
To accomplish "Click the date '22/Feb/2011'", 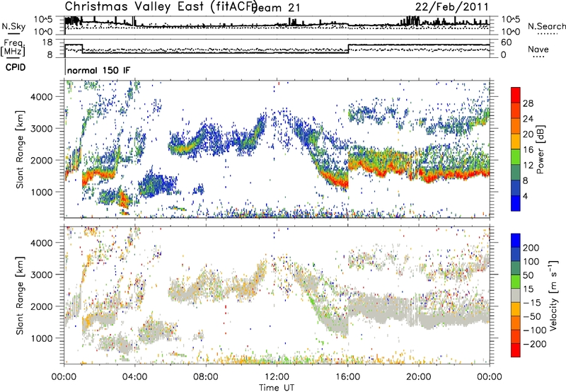I will 451,6.
